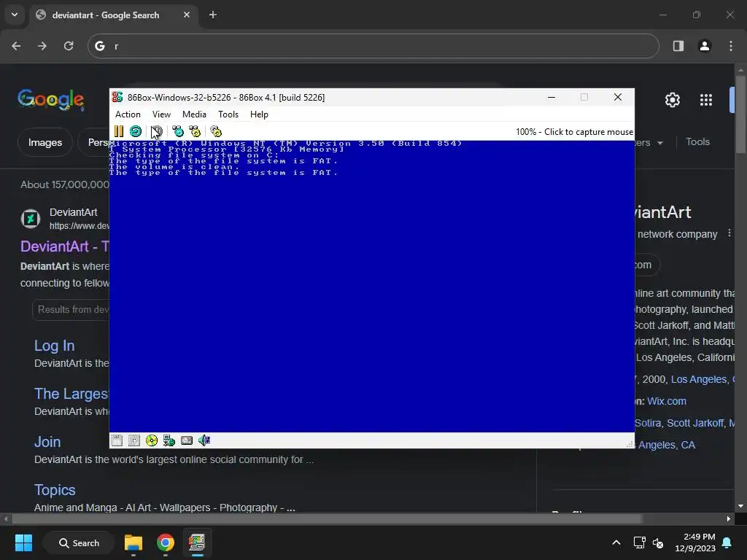Reload the Chrome page

click(x=69, y=46)
